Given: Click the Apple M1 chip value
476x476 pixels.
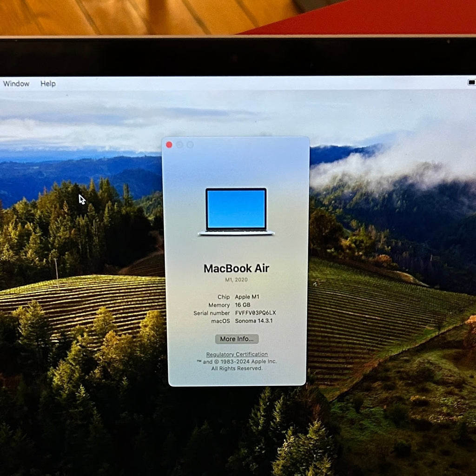Looking at the screenshot, I should click(247, 297).
